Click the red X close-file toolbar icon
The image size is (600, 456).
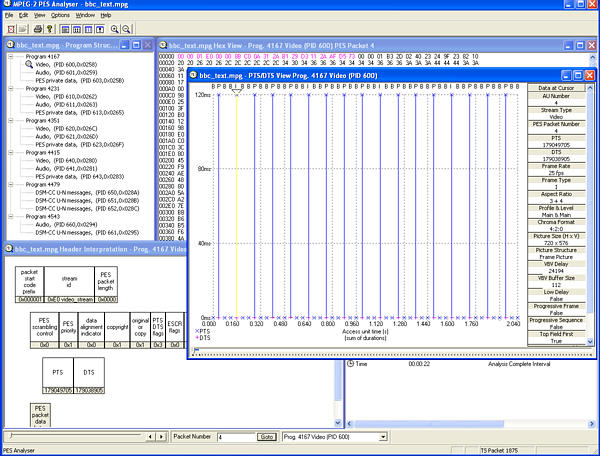pyautogui.click(x=11, y=29)
